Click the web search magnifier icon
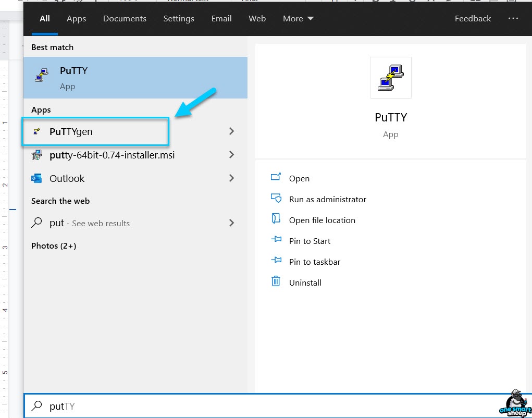The image size is (532, 418). (x=36, y=223)
